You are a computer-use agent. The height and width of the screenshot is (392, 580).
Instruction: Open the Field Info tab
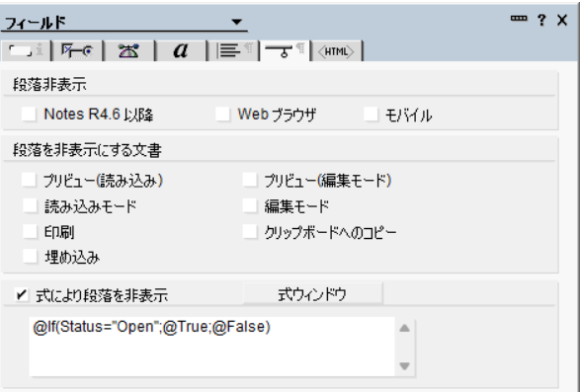pos(25,50)
